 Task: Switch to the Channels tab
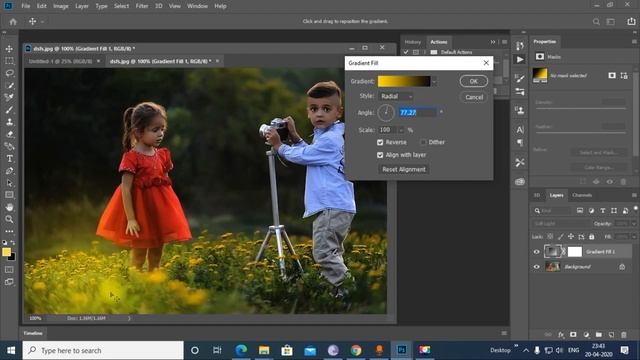582,195
